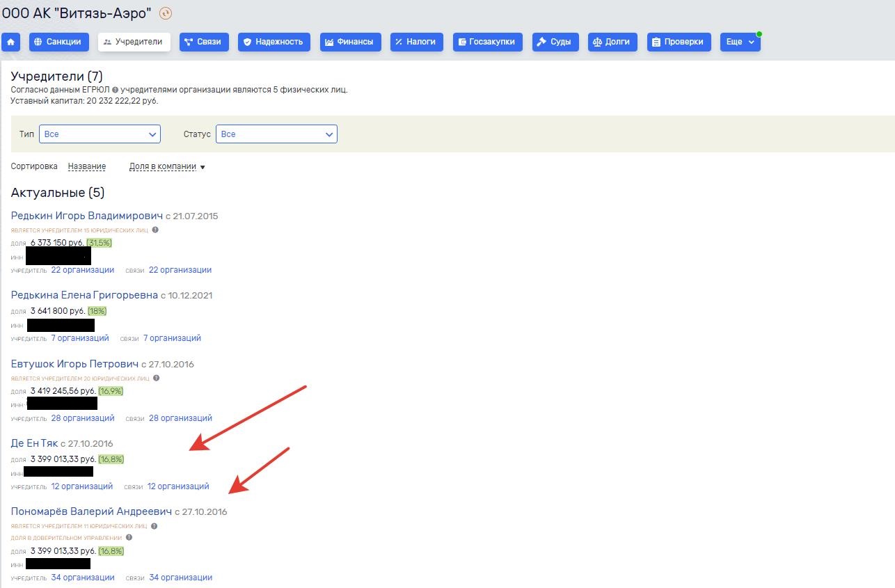Screen dimensions: 895x588
Task: Open Евтушок's учредитель 28 организаций link
Action: (83, 418)
